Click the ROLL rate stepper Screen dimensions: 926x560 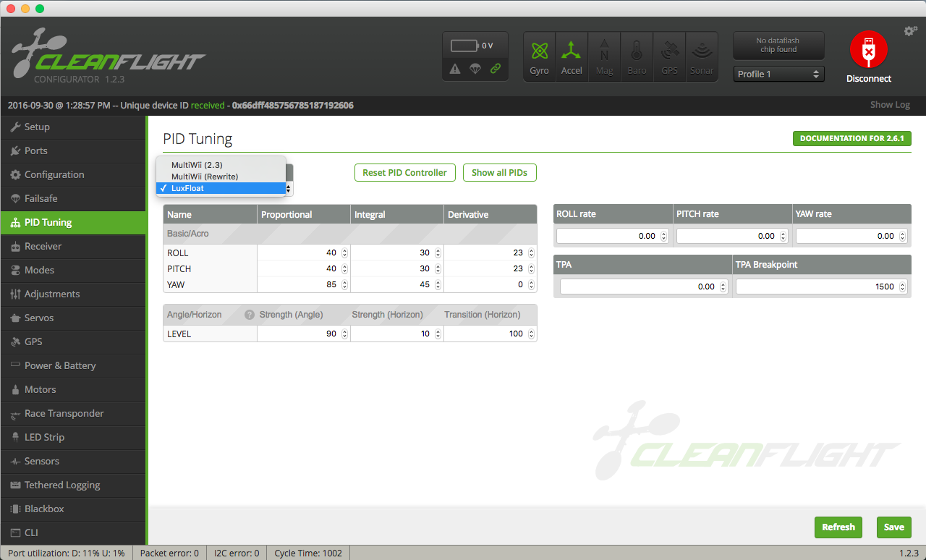(663, 236)
